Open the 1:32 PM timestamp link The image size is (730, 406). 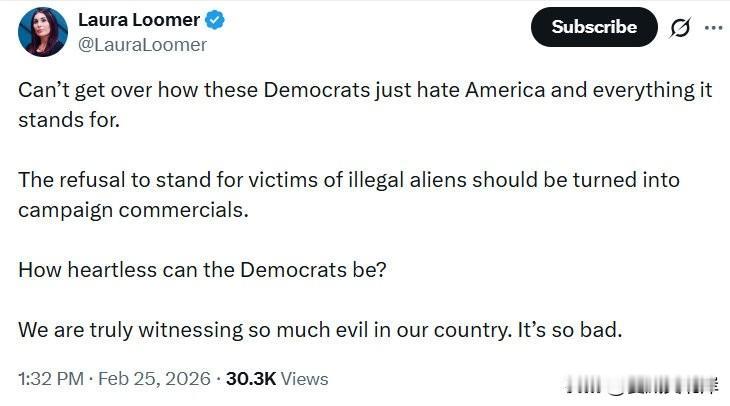(51, 379)
